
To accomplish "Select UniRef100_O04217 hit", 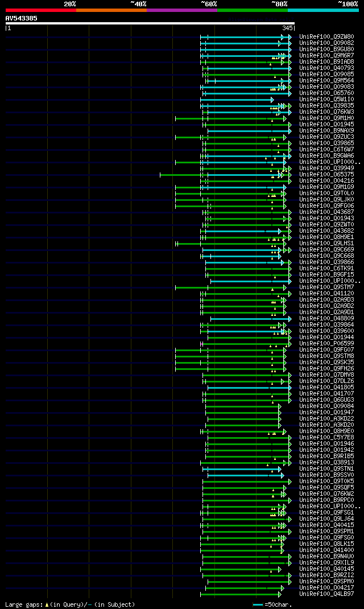I will point(326,588).
